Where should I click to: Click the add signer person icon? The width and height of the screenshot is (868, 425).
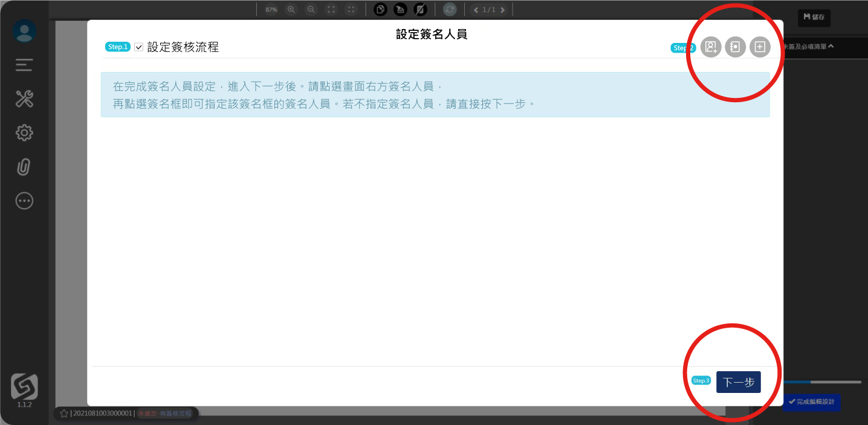point(711,47)
